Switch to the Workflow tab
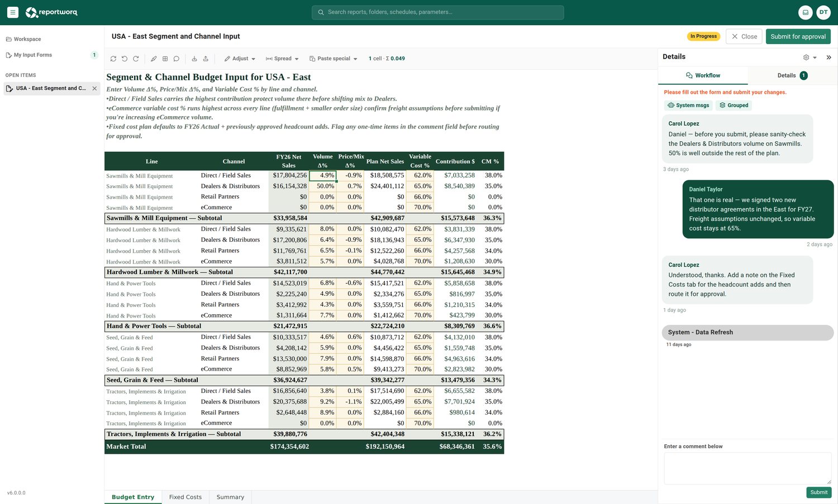Screen dimensions: 838x504 703,75
